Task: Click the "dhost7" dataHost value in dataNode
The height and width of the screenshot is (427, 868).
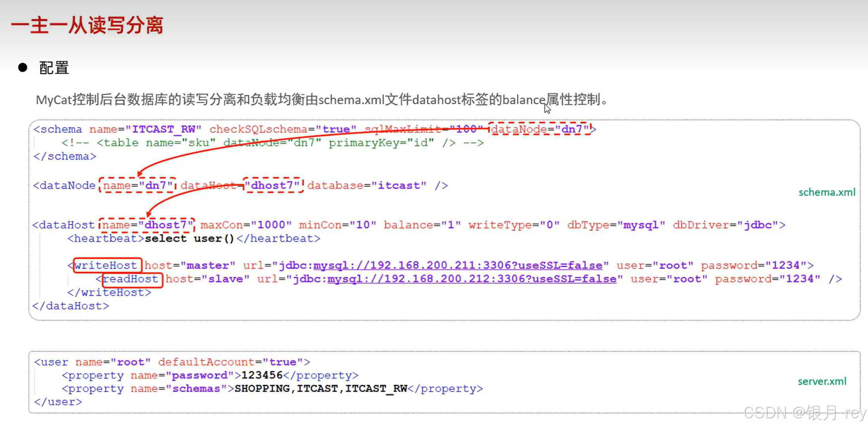Action: [x=273, y=186]
